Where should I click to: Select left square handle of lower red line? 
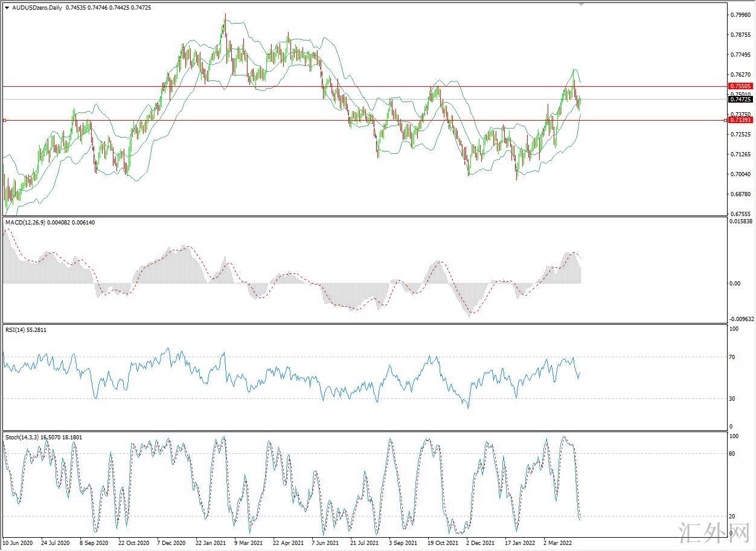pyautogui.click(x=5, y=121)
